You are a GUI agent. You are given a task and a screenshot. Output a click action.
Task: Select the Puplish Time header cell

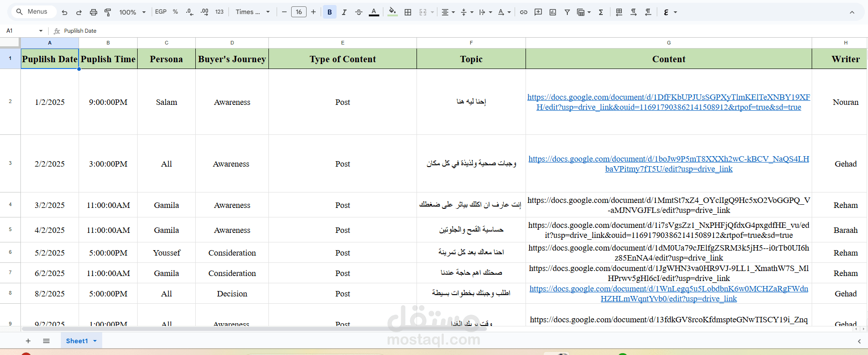pyautogui.click(x=108, y=59)
